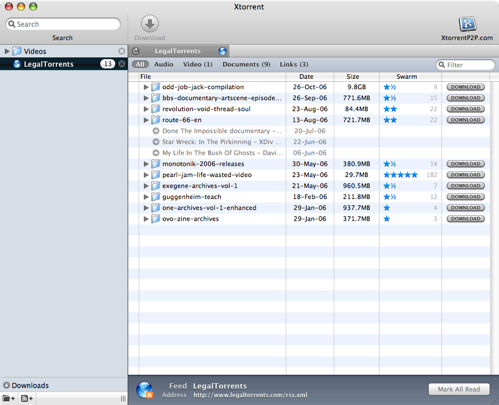This screenshot has height=405, width=499.
Task: Click the five-star swarm rating for pearl-jam
Action: point(400,175)
